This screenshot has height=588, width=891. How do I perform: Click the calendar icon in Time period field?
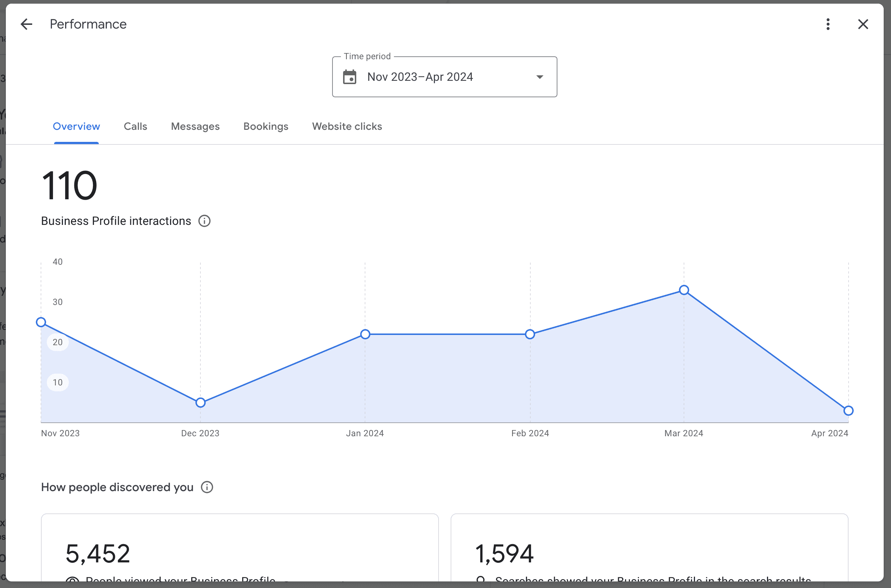tap(350, 76)
